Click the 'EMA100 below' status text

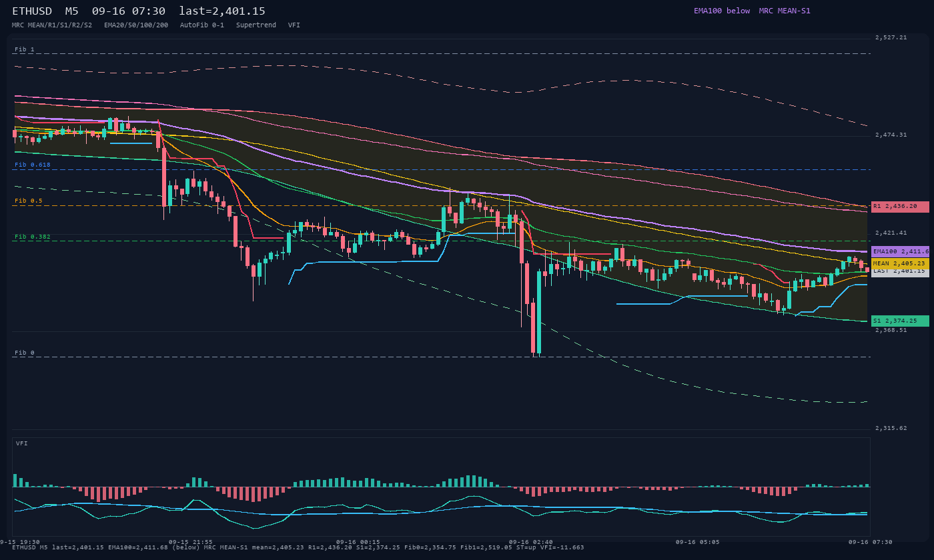click(722, 11)
